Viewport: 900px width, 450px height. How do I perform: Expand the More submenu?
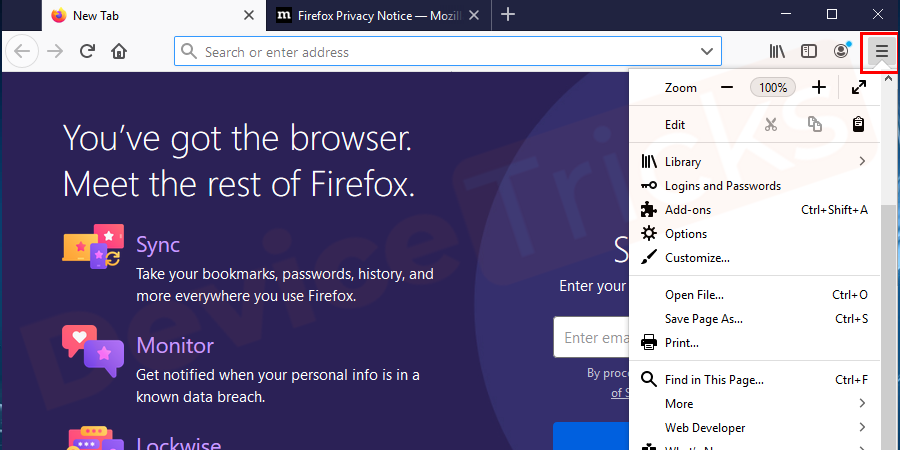755,404
